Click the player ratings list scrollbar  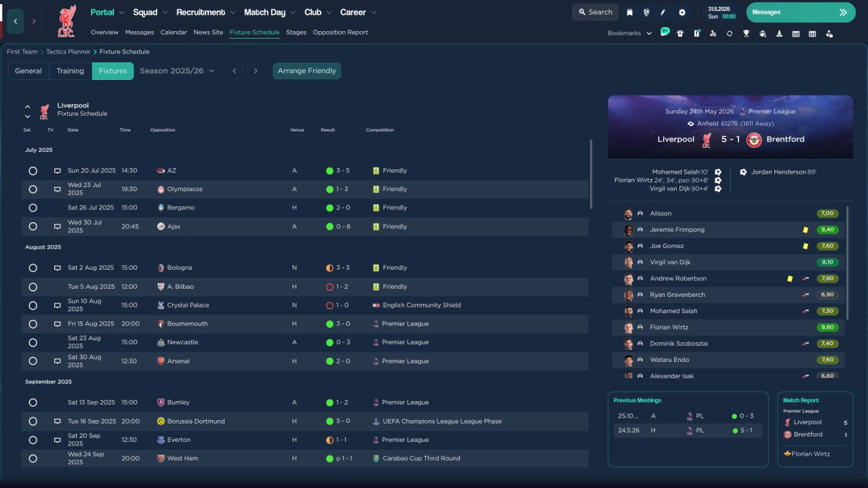tap(848, 263)
